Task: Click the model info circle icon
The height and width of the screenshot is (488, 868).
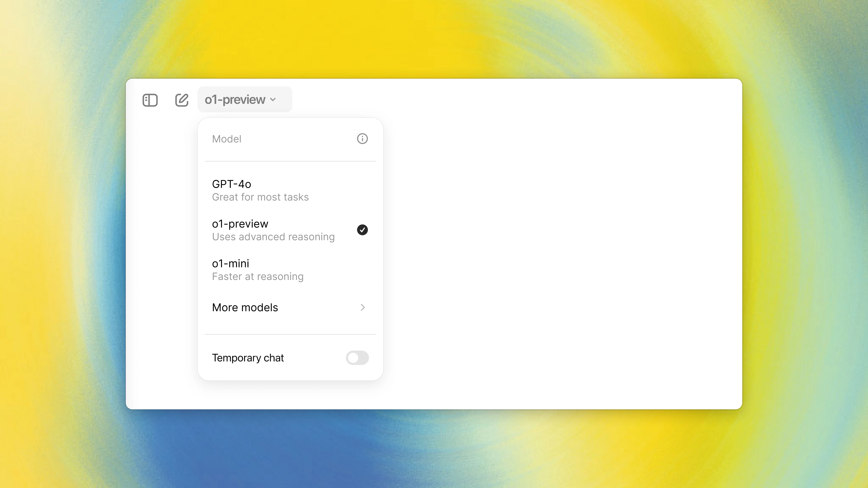Action: point(363,139)
